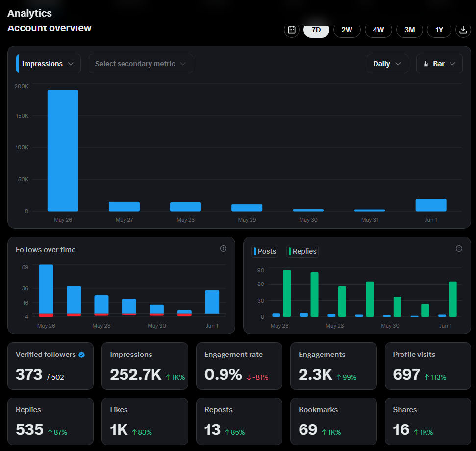Image resolution: width=476 pixels, height=451 pixels.
Task: Click the 113% profile visits change
Action: 435,377
